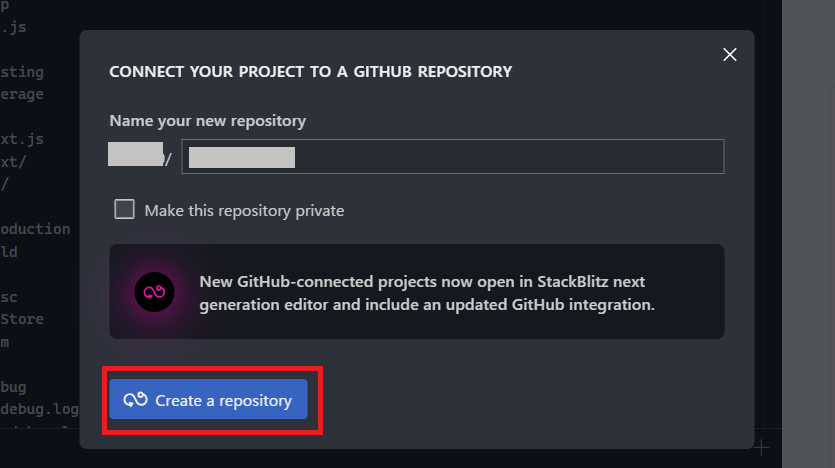Click the "Store" text in the background panel
835x468 pixels.
coord(22,319)
